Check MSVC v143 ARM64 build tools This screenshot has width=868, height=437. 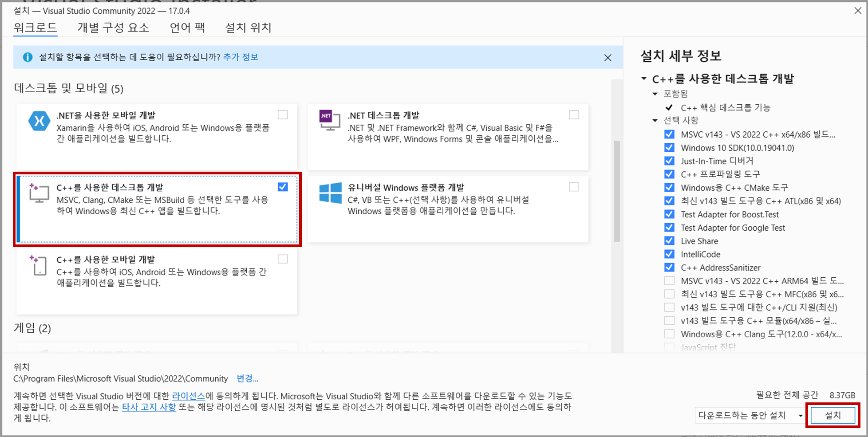click(669, 280)
